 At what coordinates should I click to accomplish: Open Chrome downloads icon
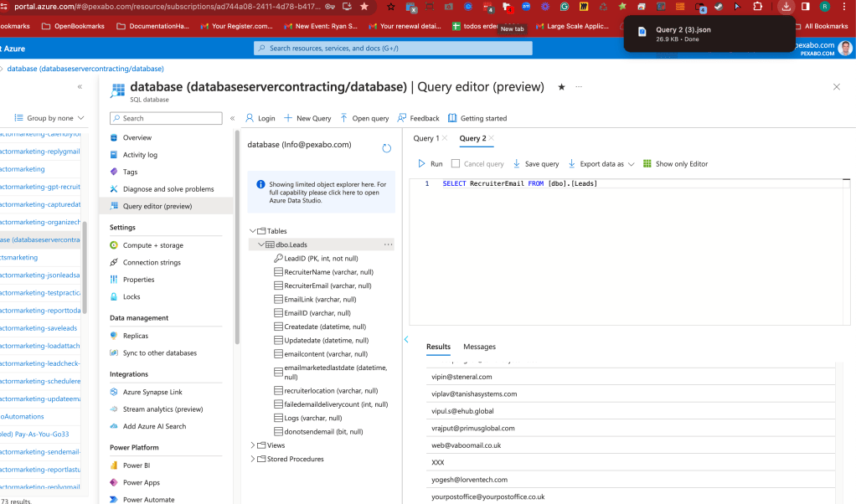click(x=786, y=7)
